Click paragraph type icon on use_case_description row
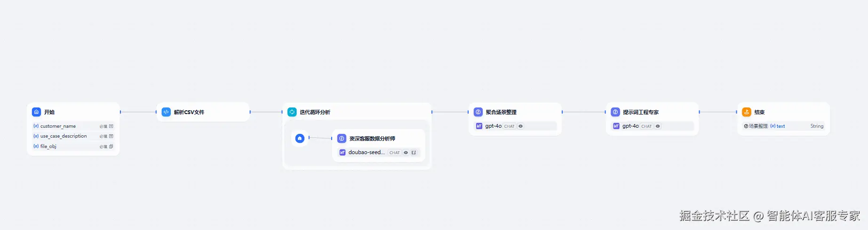Screen dimensions: 868x230 click(111, 136)
